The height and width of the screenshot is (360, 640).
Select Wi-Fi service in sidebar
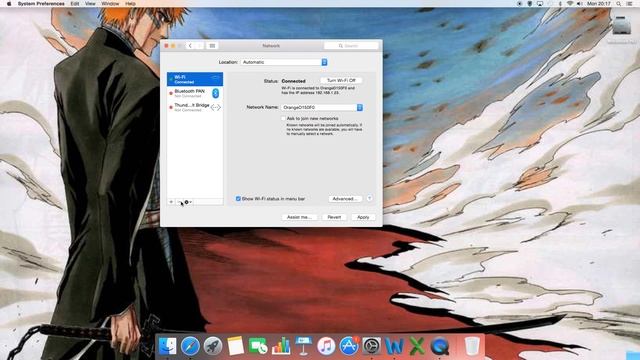tap(195, 79)
